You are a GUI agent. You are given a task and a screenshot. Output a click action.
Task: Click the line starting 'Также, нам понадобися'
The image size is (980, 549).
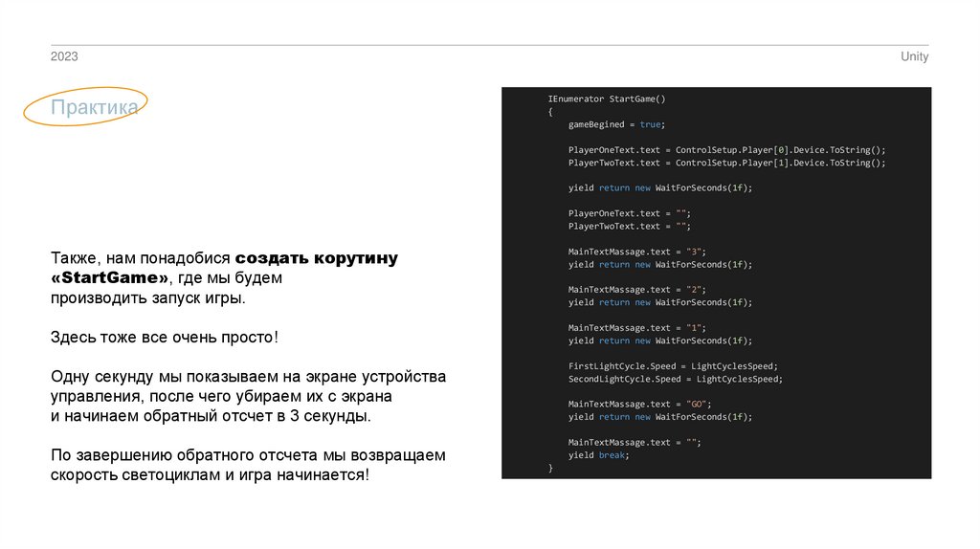click(x=224, y=258)
